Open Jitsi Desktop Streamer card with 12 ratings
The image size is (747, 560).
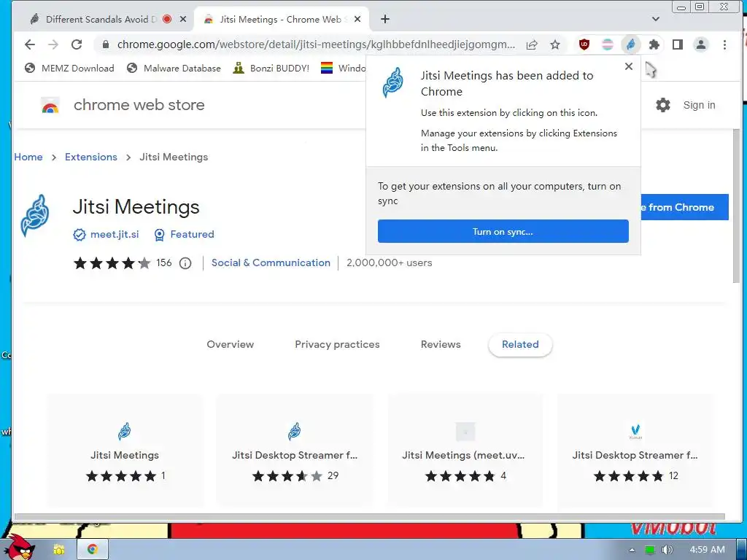pyautogui.click(x=635, y=450)
